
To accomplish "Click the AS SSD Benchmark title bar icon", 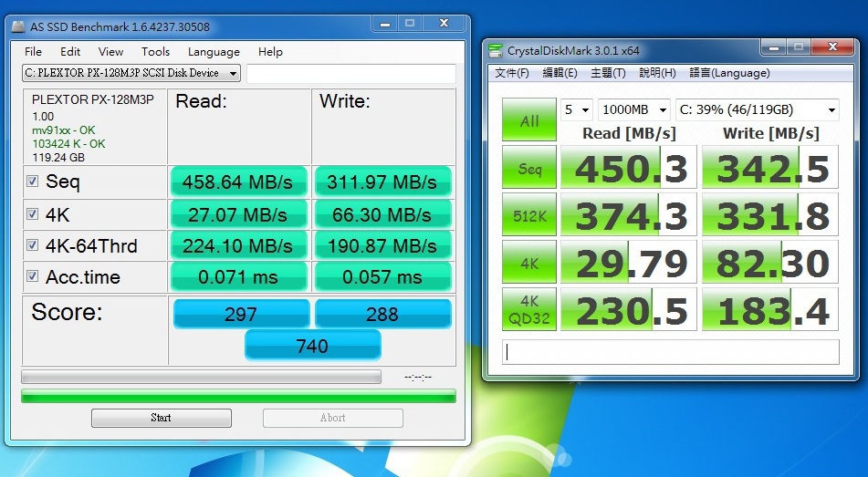I will (x=19, y=26).
